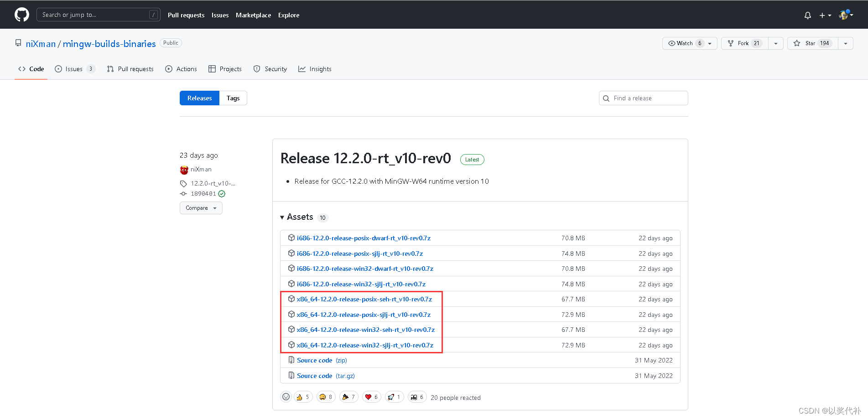Collapse the Assets section triangle
This screenshot has height=419, width=868.
(282, 217)
